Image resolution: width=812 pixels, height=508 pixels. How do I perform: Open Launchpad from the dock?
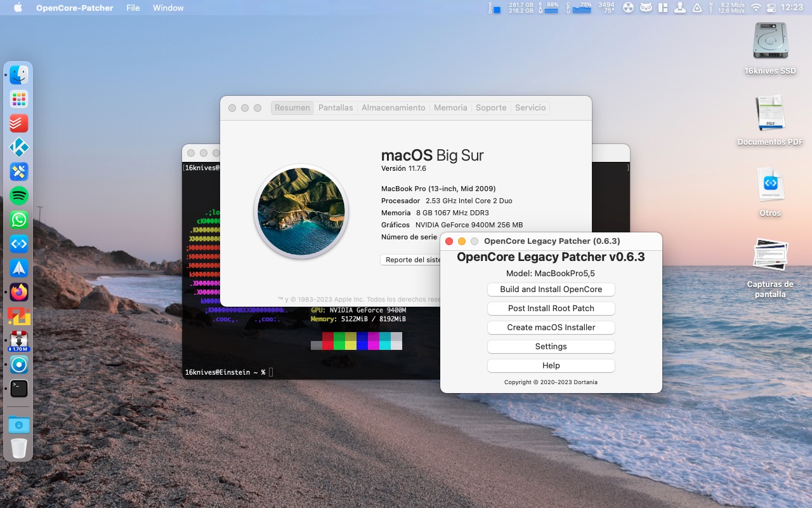coord(19,99)
